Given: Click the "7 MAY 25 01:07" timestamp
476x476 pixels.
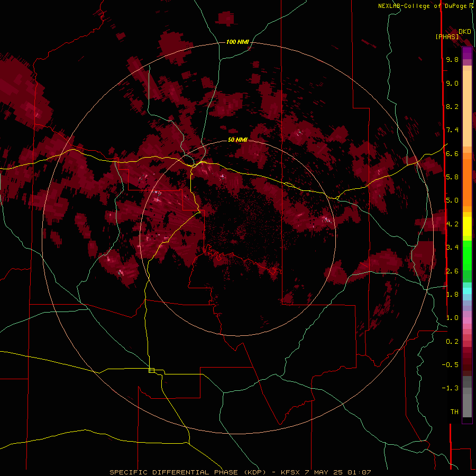Looking at the screenshot, I should [x=339, y=472].
